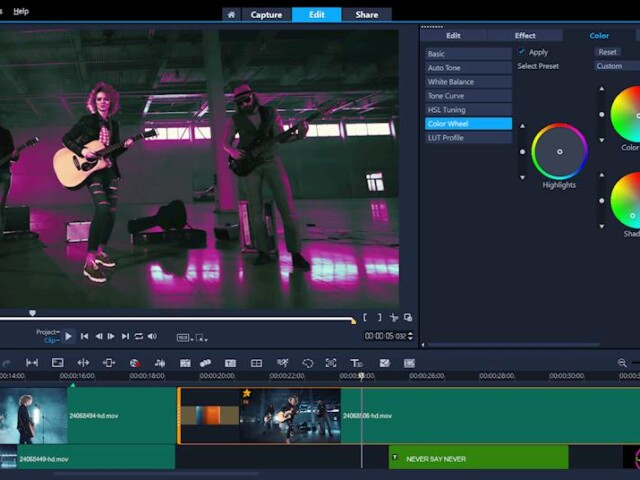Click the Reset button
This screenshot has width=640, height=480.
click(607, 52)
